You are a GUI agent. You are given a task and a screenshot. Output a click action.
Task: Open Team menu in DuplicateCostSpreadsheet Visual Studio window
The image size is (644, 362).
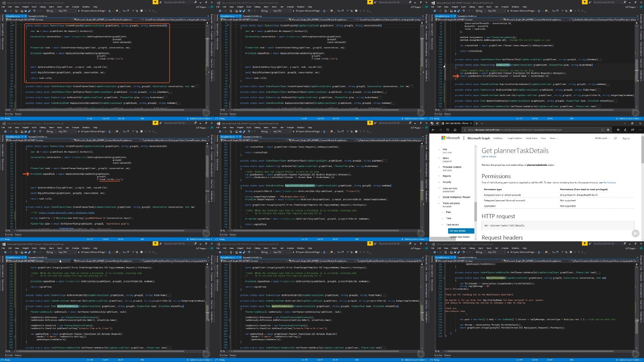click(x=266, y=127)
